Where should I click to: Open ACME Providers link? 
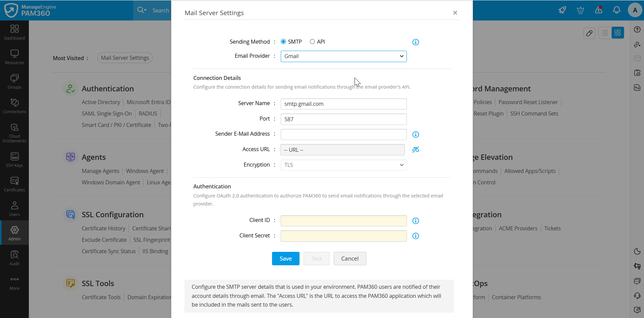pyautogui.click(x=518, y=228)
